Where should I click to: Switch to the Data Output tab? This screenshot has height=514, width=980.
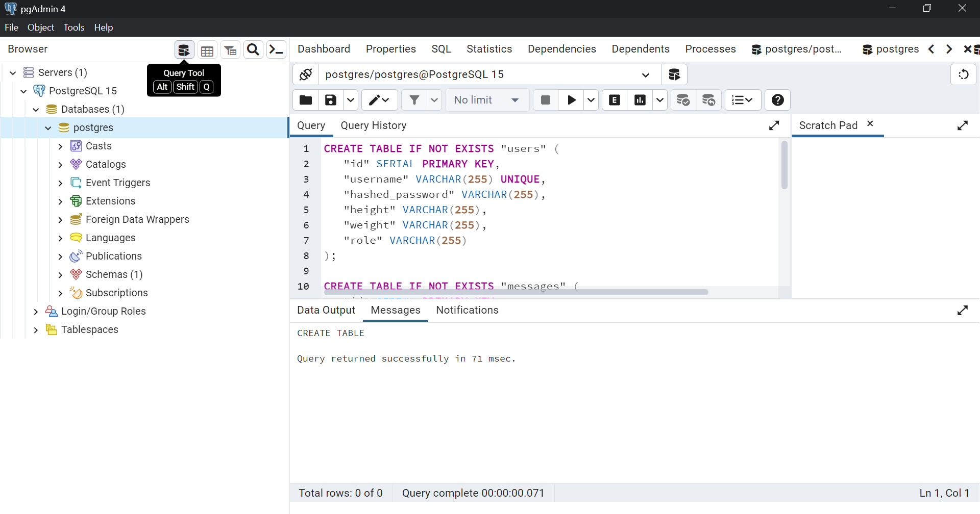click(326, 310)
